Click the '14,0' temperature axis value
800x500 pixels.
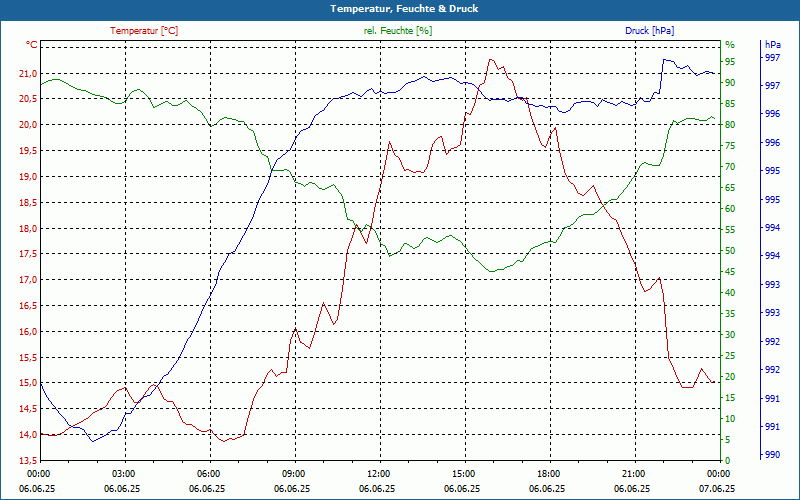(x=28, y=435)
